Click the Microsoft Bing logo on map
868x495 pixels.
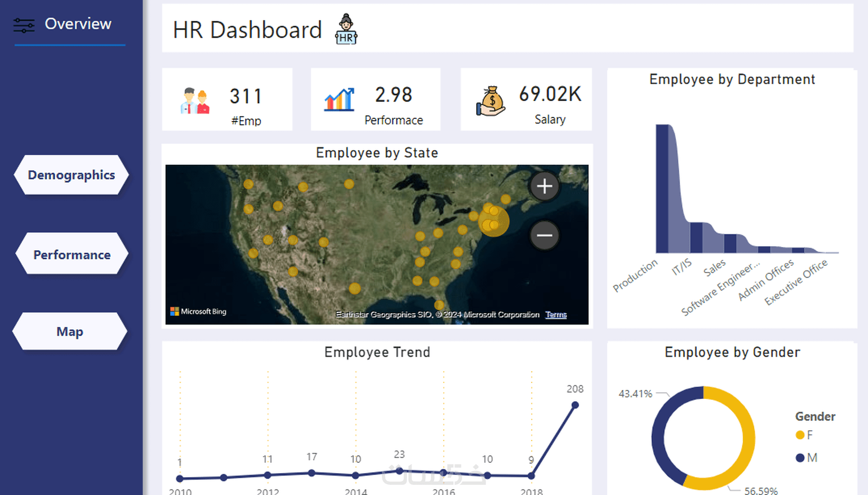(198, 311)
